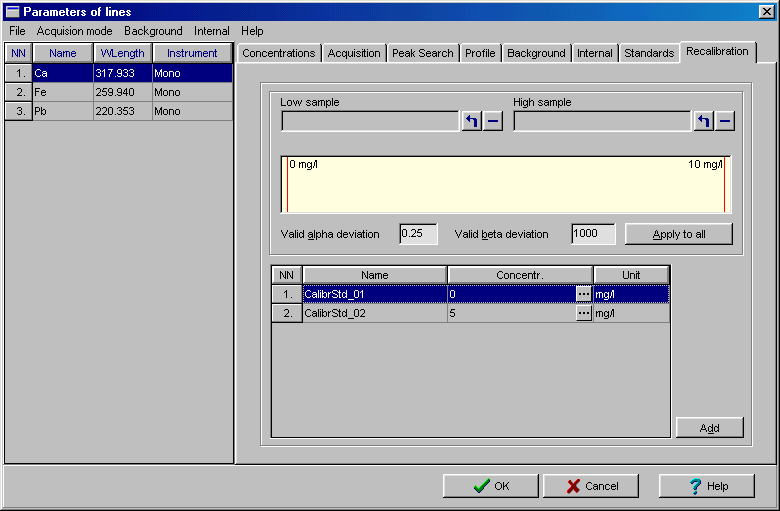Switch to the Peak Search tab
The width and height of the screenshot is (780, 511).
(422, 53)
